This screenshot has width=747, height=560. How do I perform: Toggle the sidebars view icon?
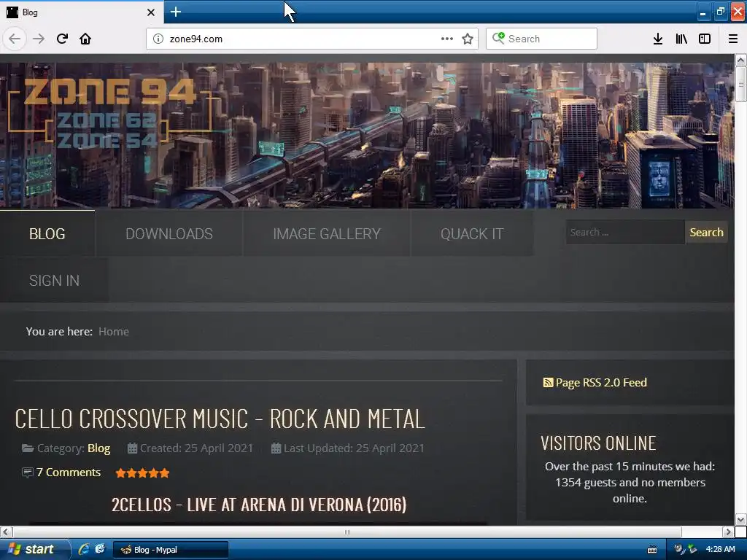pos(705,39)
